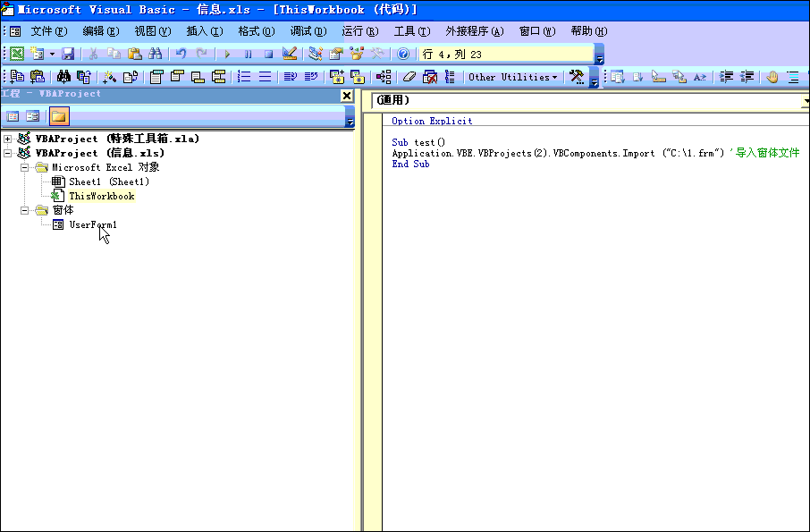This screenshot has width=810, height=532.
Task: Click the crossed-out window icon in utilities toolbar
Action: [x=430, y=77]
